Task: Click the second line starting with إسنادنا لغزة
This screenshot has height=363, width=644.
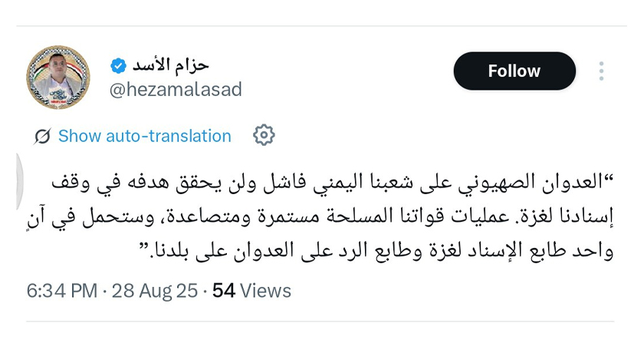Action: click(x=320, y=216)
